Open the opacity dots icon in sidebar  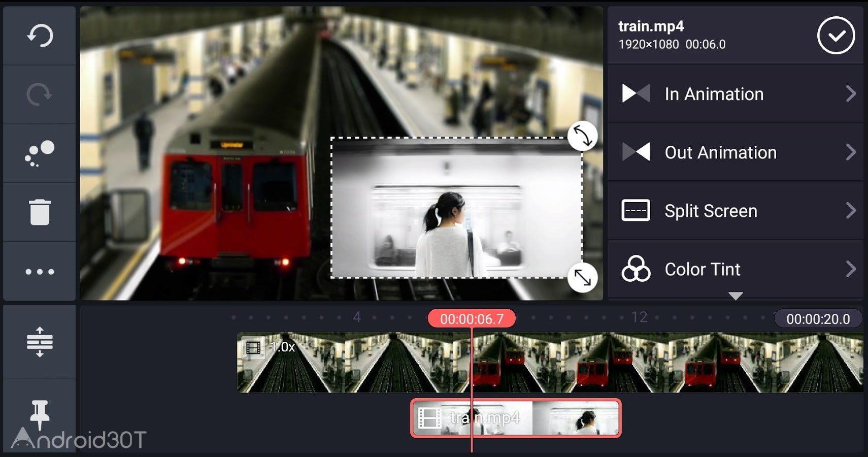(x=40, y=153)
